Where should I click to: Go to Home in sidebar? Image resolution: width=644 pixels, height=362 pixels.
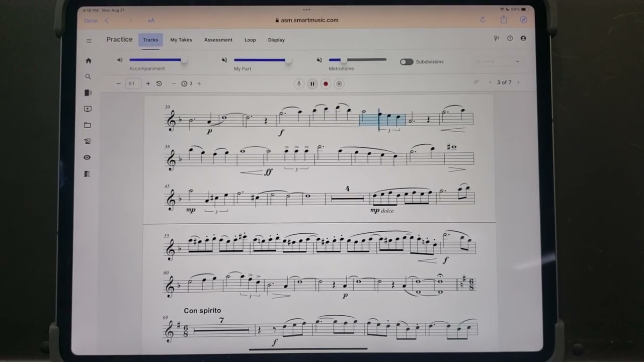click(x=89, y=61)
